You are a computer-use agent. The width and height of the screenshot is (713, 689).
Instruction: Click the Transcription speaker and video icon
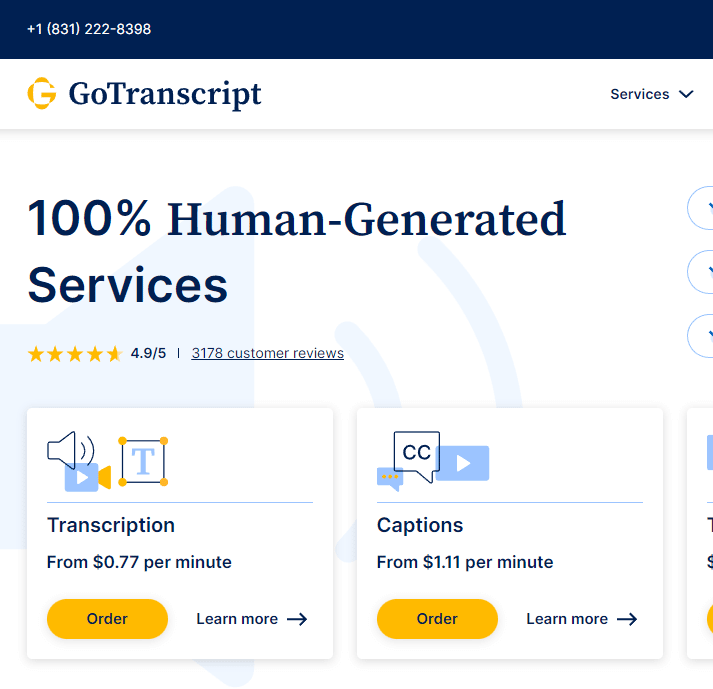79,461
